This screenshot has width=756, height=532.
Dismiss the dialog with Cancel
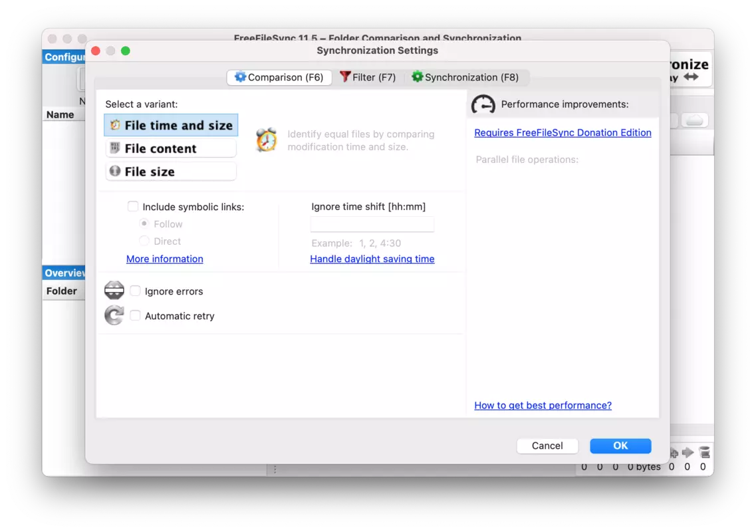coord(547,446)
